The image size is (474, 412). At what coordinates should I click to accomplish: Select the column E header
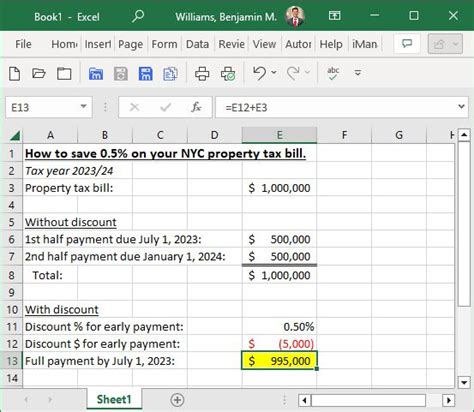(x=279, y=135)
